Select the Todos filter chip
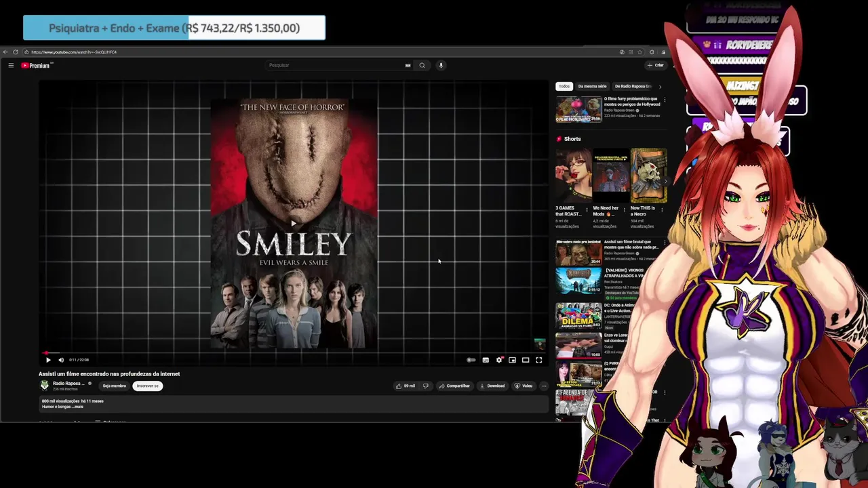 point(564,86)
